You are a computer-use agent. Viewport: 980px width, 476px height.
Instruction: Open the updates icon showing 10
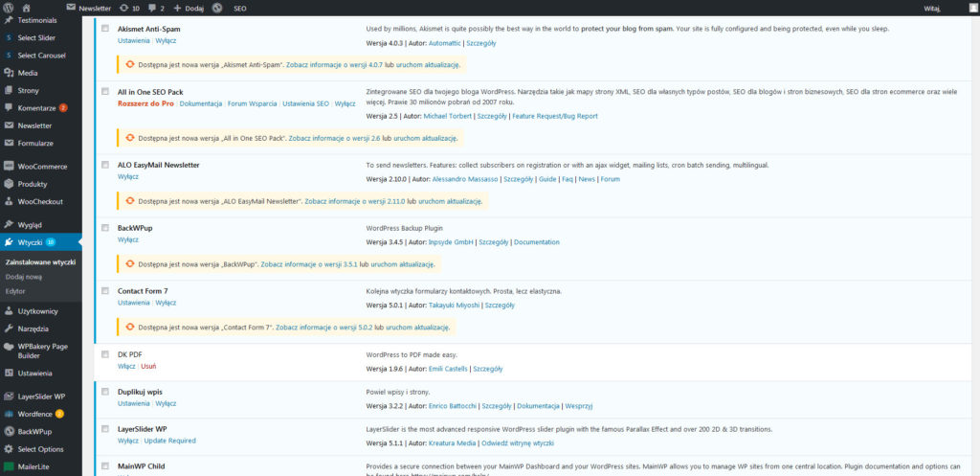point(123,8)
